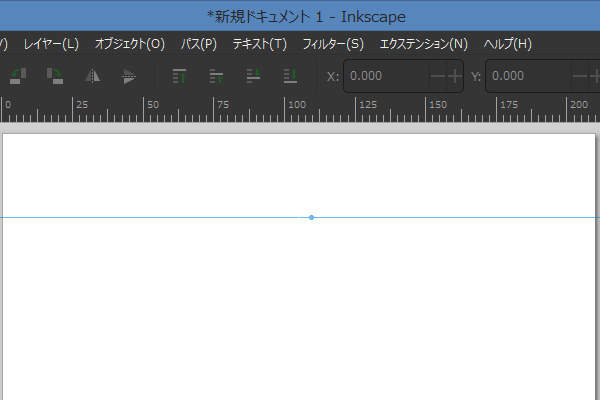Open the テキスト(T) menu
This screenshot has width=600, height=400.
(x=259, y=44)
